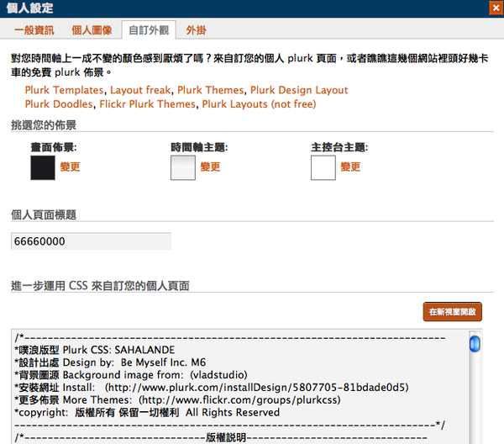
Task: Open the Plurk Themes link
Action: pos(211,90)
